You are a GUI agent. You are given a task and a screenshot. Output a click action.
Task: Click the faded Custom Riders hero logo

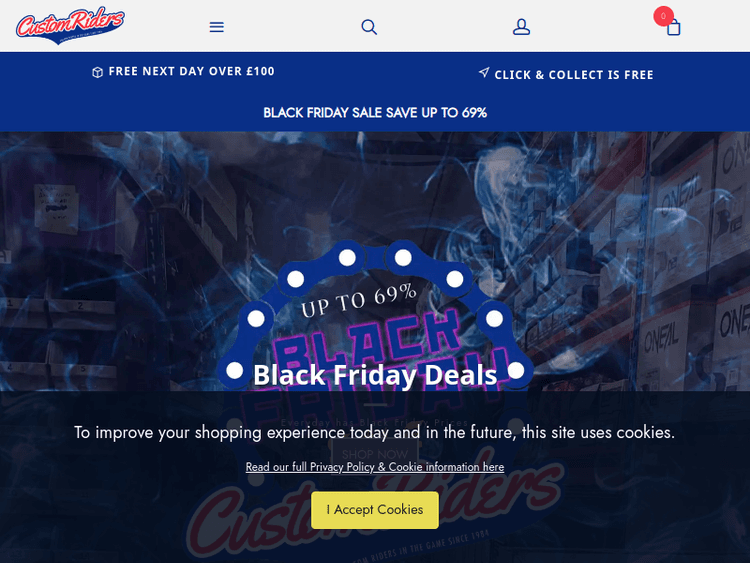point(375,507)
